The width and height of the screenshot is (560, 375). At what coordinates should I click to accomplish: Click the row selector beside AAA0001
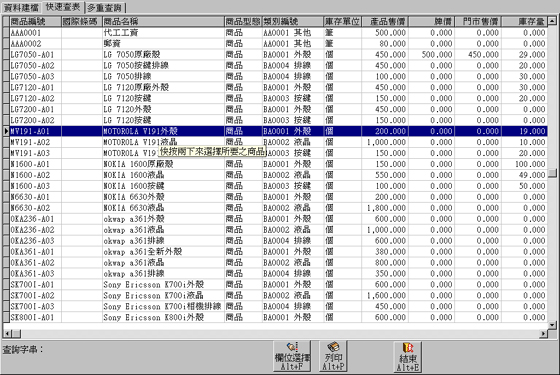pyautogui.click(x=6, y=32)
